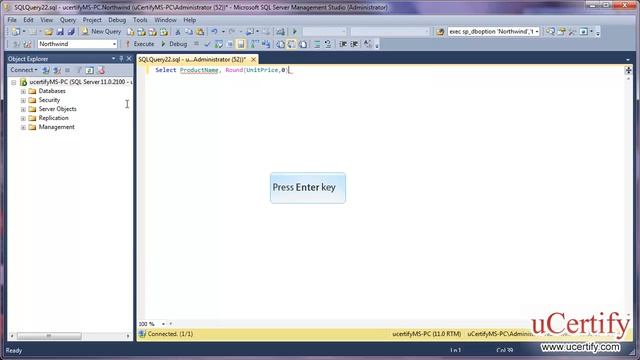Open the Debug menu
The width and height of the screenshot is (640, 360).
click(117, 20)
